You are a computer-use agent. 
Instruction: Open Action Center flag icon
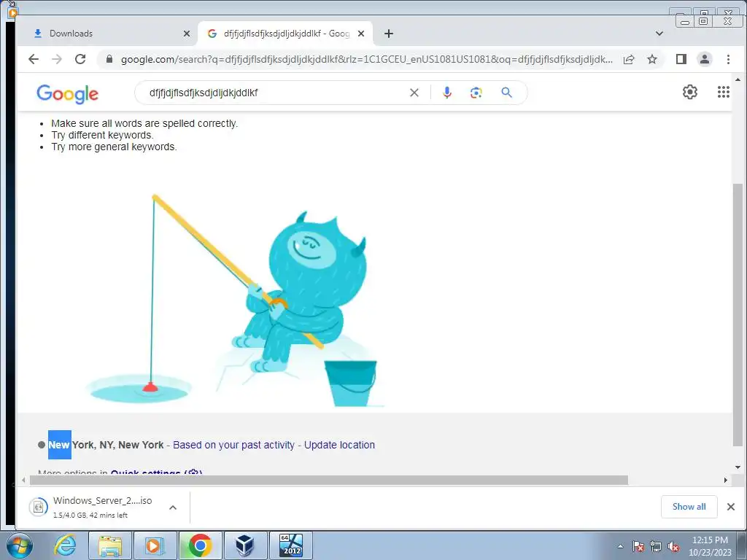point(638,546)
